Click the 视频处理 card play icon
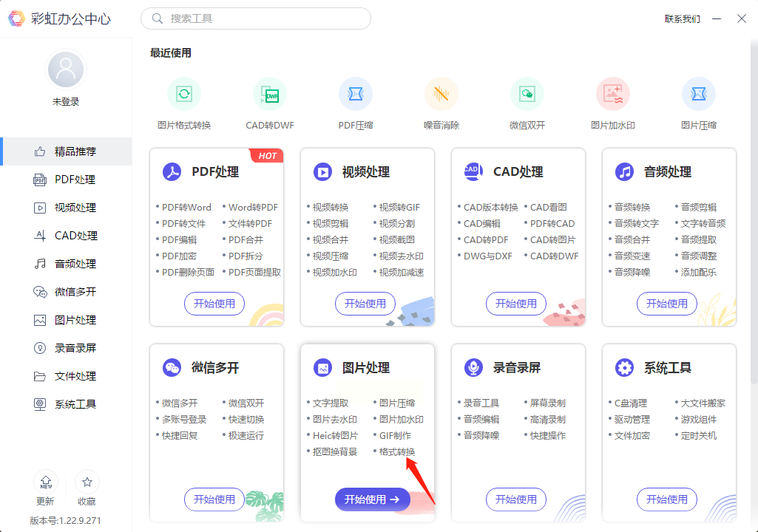Screen dimensions: 758x532 click(x=322, y=171)
